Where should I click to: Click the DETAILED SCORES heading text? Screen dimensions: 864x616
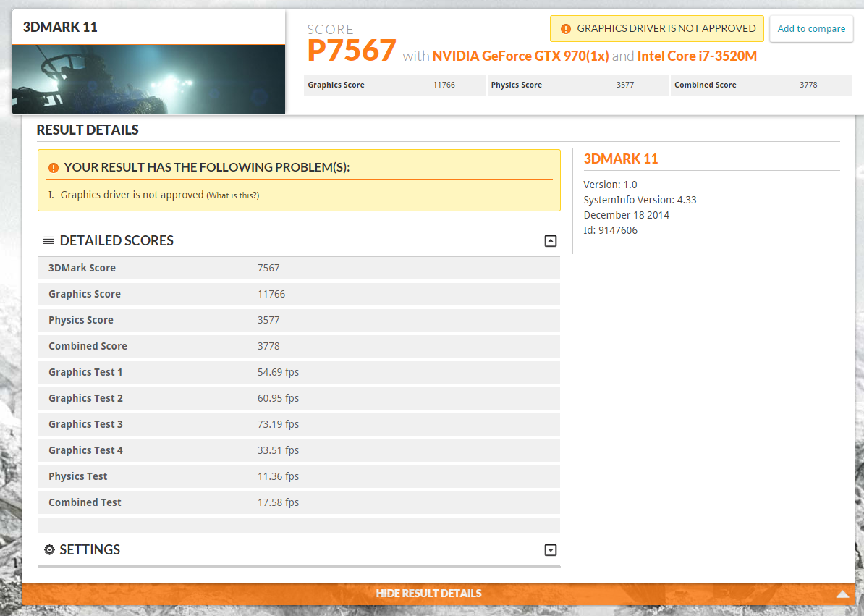pyautogui.click(x=117, y=241)
